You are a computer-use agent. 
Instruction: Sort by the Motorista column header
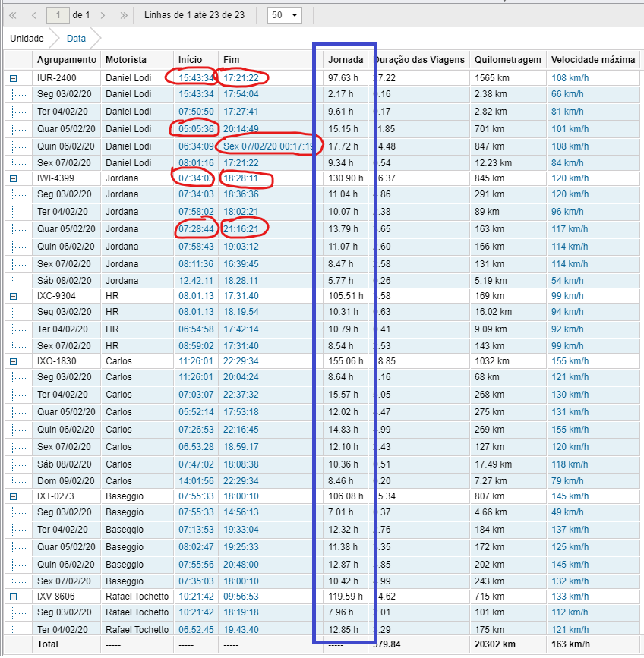(126, 60)
